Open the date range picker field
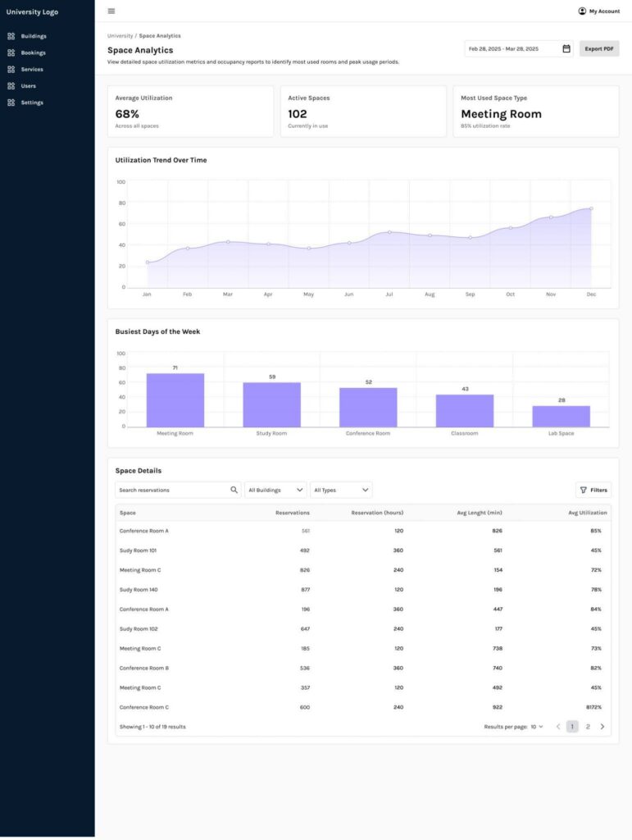 519,48
